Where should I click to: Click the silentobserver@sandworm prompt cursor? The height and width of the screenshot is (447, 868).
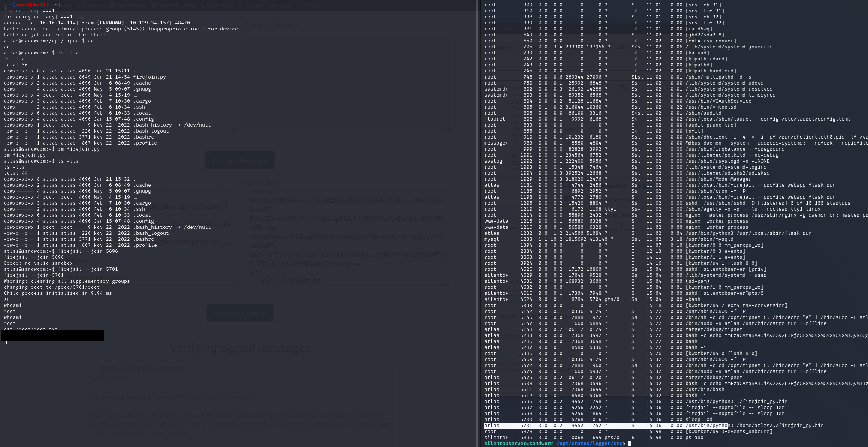pyautogui.click(x=630, y=444)
